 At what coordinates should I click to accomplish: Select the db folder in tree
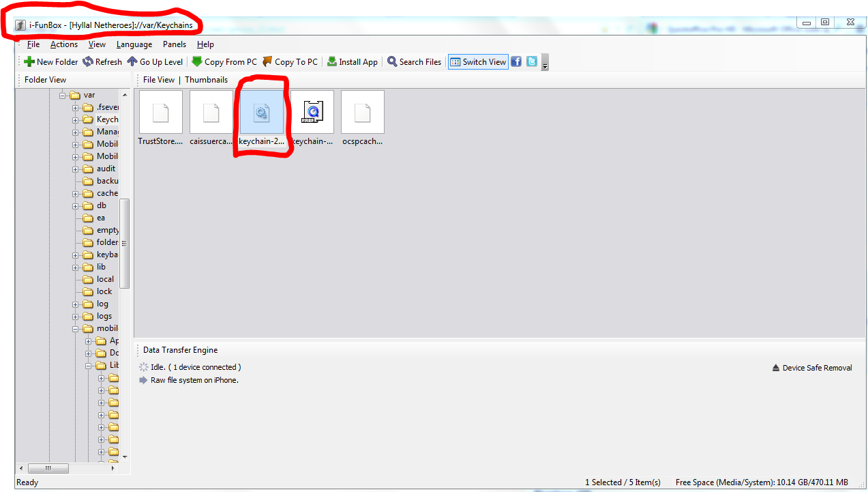coord(95,205)
